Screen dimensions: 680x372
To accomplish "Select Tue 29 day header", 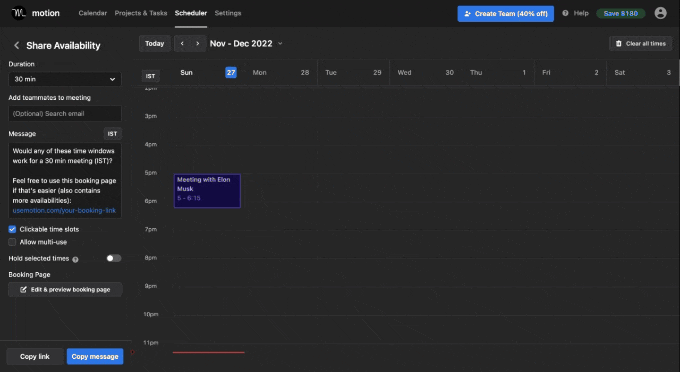I will click(353, 72).
